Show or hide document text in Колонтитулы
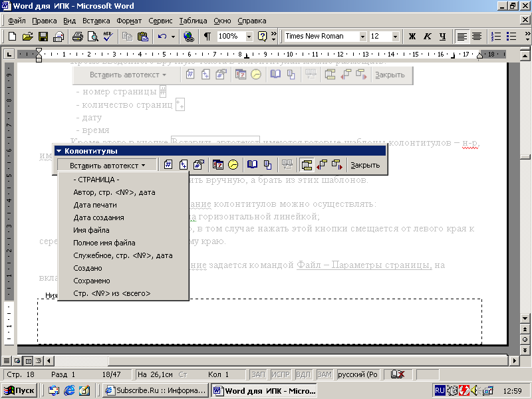Image resolution: width=532 pixels, height=399 pixels. click(x=268, y=165)
